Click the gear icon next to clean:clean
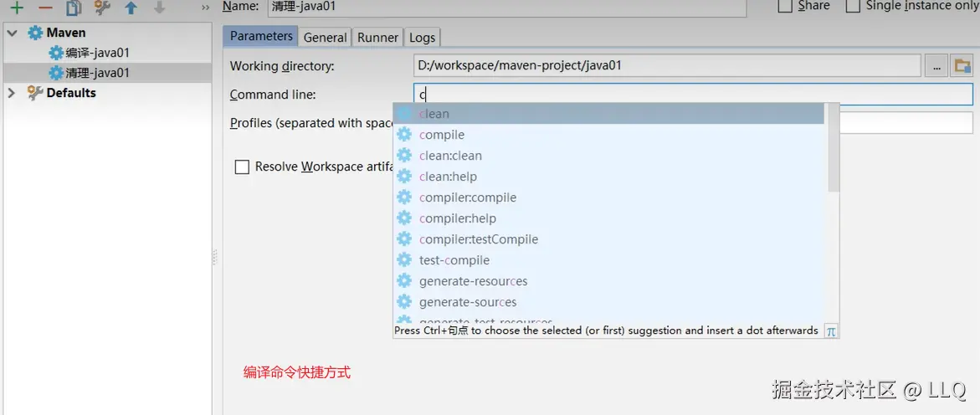The width and height of the screenshot is (980, 415). point(404,156)
